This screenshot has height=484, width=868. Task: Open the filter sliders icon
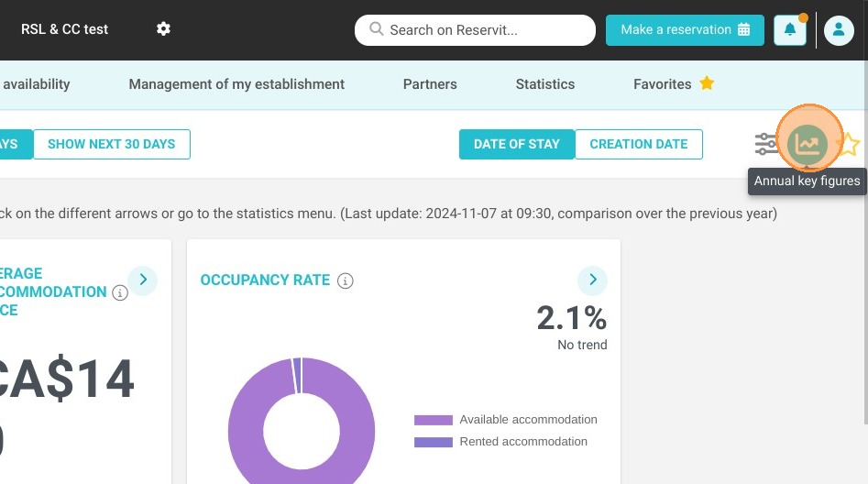point(766,144)
